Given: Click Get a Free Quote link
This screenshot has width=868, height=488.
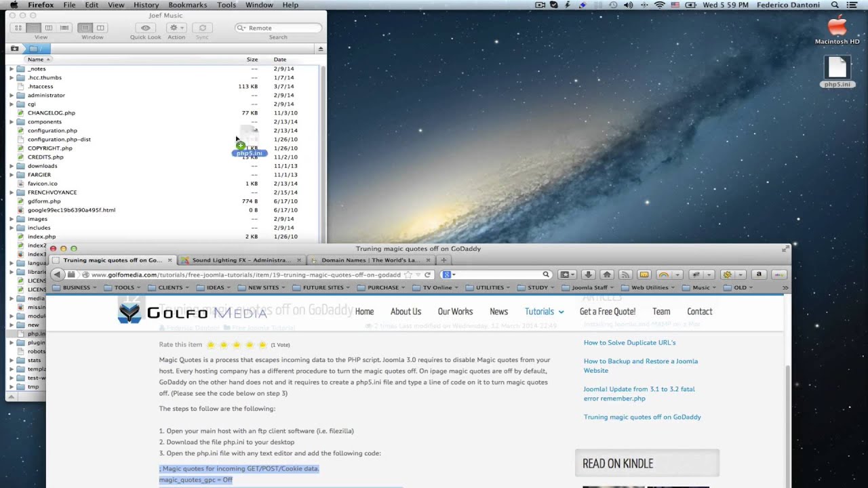Looking at the screenshot, I should 608,312.
